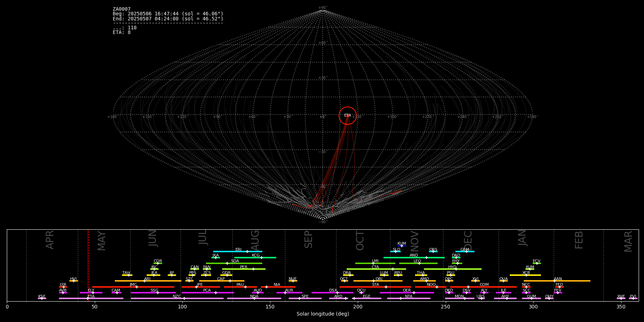The image size is (644, 322).
Task: Click the KUM shower bar label
Action: point(402,244)
